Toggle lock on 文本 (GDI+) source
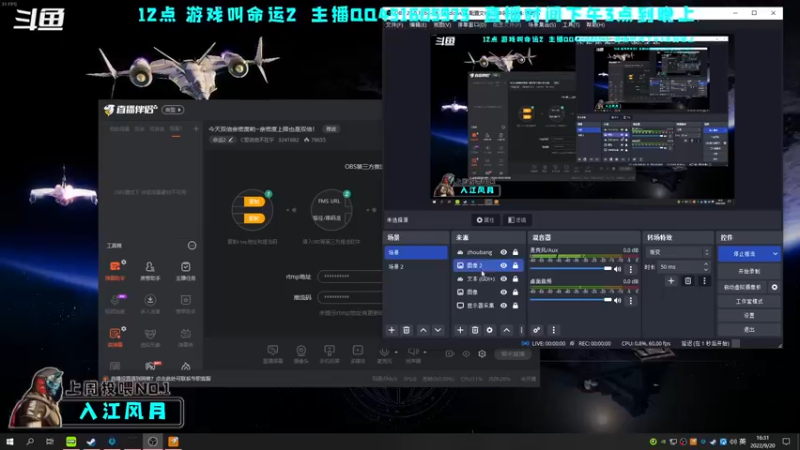The width and height of the screenshot is (800, 450). pos(515,279)
